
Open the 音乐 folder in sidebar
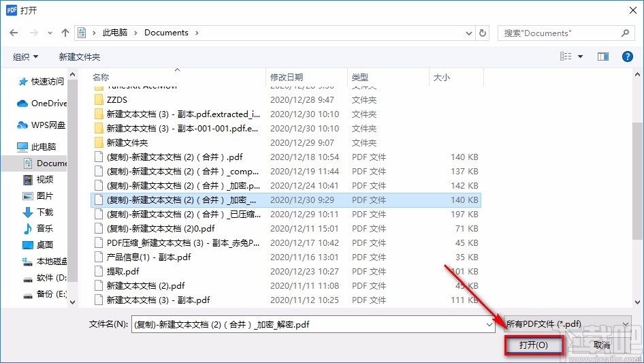click(38, 228)
